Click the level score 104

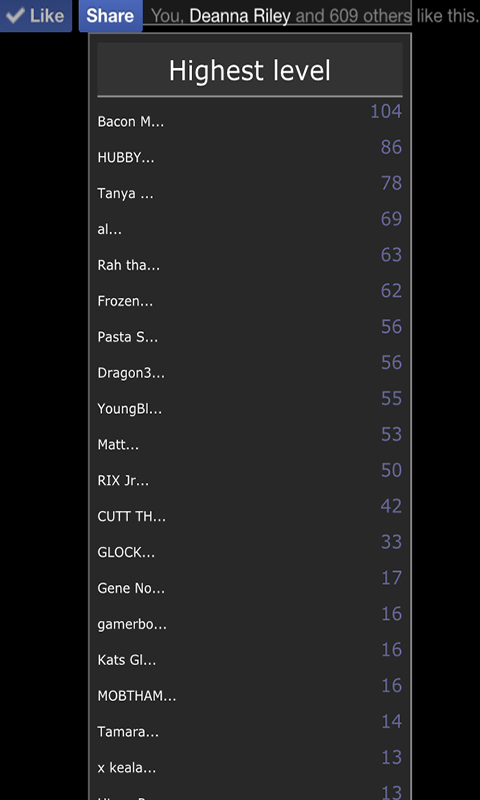(x=386, y=111)
